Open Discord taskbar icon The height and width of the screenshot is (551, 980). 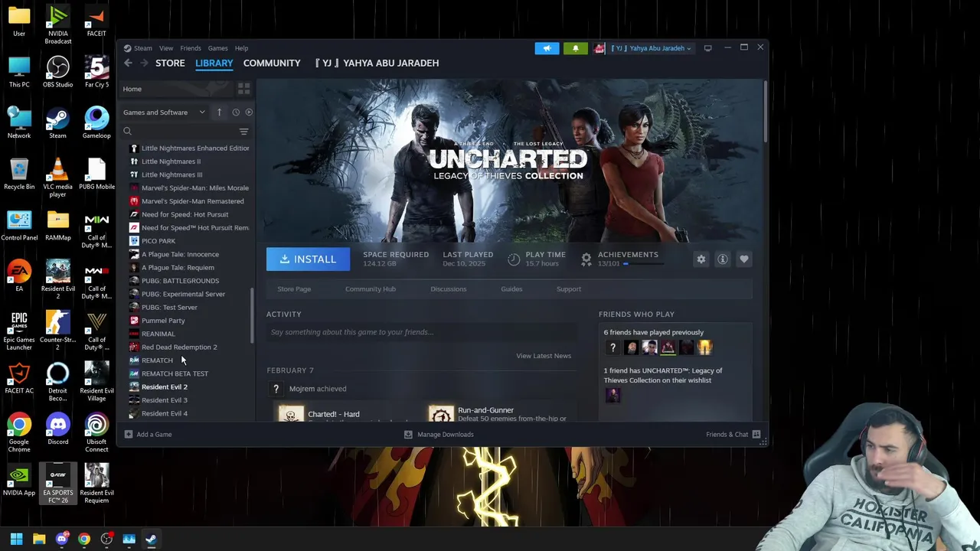tap(61, 539)
